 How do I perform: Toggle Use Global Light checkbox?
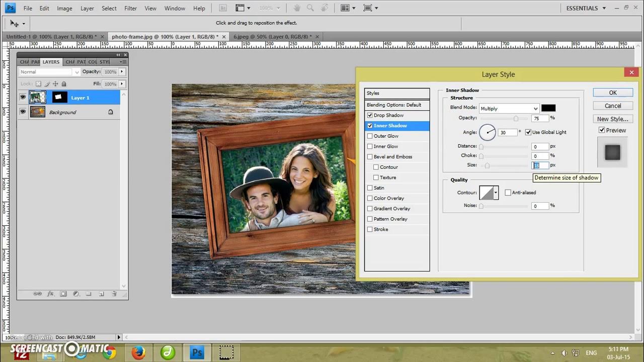[x=528, y=132]
